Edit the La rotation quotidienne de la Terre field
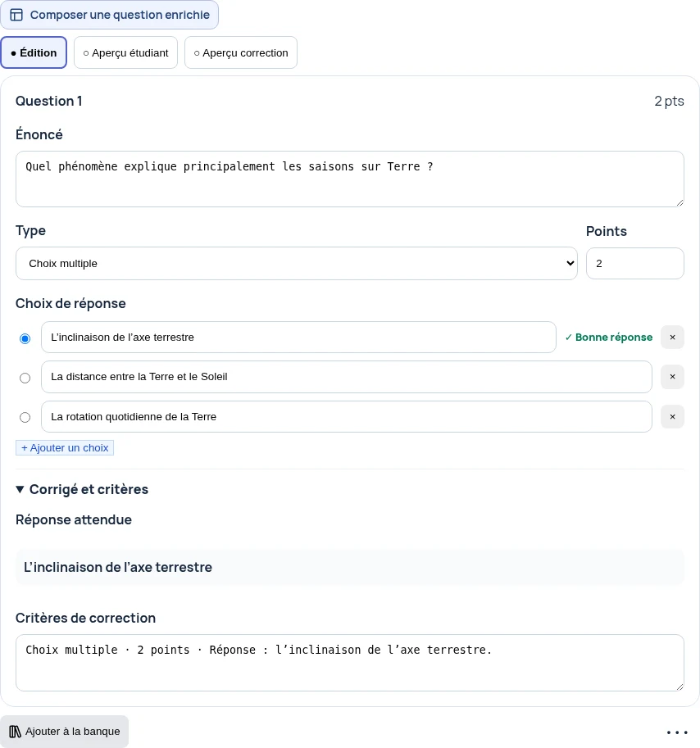The width and height of the screenshot is (700, 748). pyautogui.click(x=347, y=416)
